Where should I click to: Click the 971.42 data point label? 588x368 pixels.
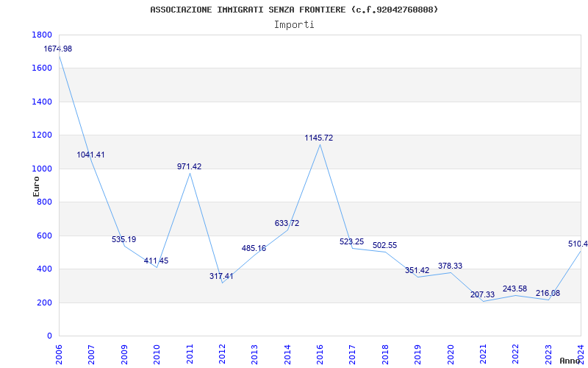click(189, 166)
